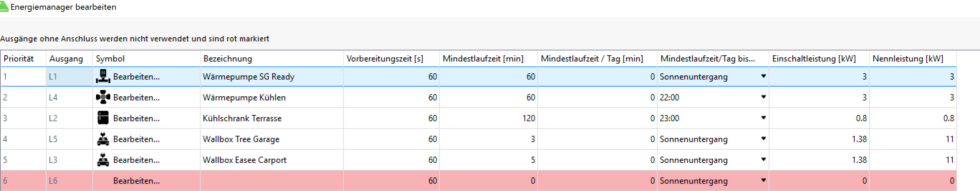980x191 pixels.
Task: Open the Sonnenuntergang dropdown for Wärmepumpe SG Ready
Action: (x=763, y=76)
